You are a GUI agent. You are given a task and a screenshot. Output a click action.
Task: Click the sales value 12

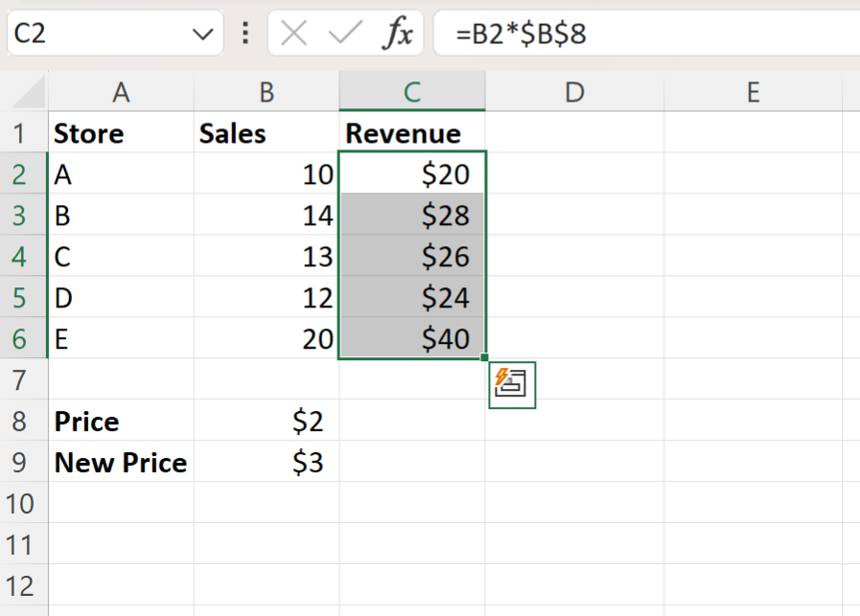267,298
